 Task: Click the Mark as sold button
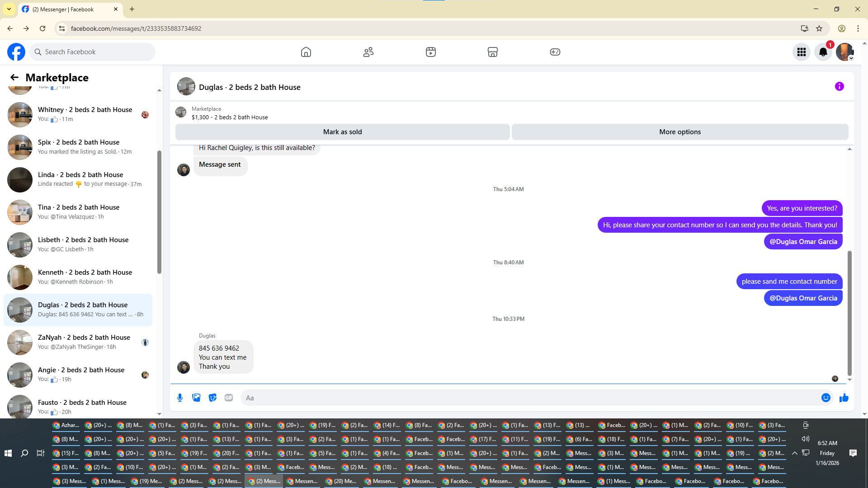click(342, 132)
